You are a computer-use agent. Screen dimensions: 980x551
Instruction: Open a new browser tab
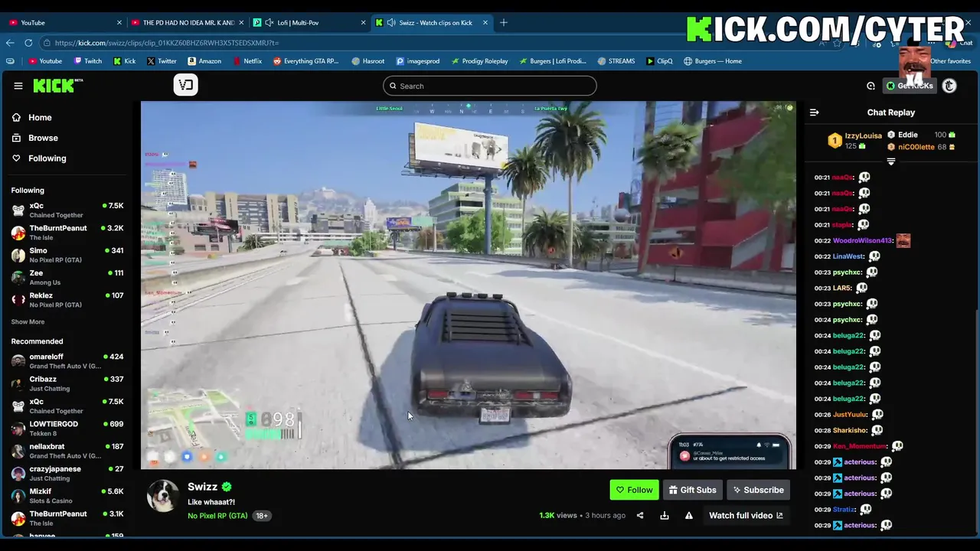[x=504, y=22]
